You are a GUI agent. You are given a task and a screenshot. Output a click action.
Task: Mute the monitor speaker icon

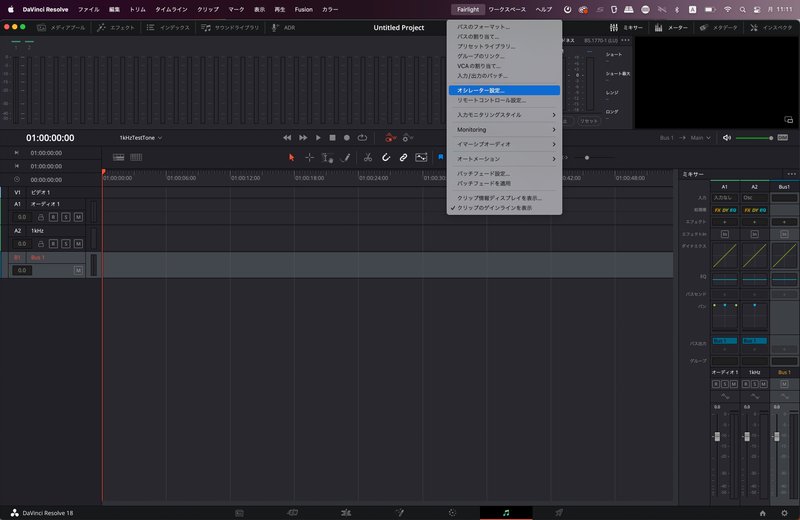[x=727, y=138]
